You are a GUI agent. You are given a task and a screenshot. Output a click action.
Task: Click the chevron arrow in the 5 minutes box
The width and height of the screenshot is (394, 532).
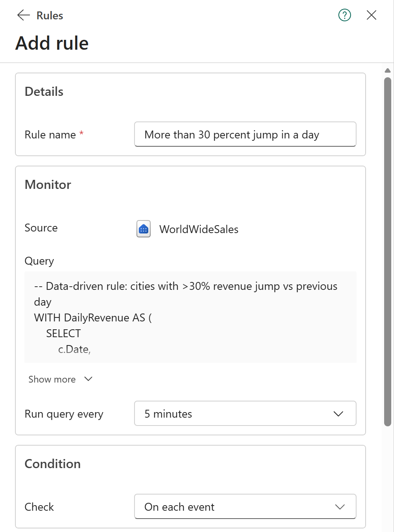(338, 414)
